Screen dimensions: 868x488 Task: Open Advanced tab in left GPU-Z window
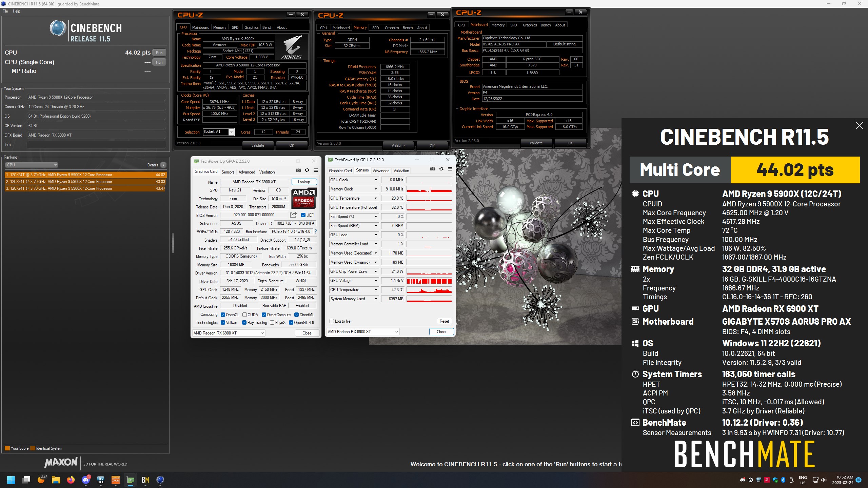[x=246, y=172]
